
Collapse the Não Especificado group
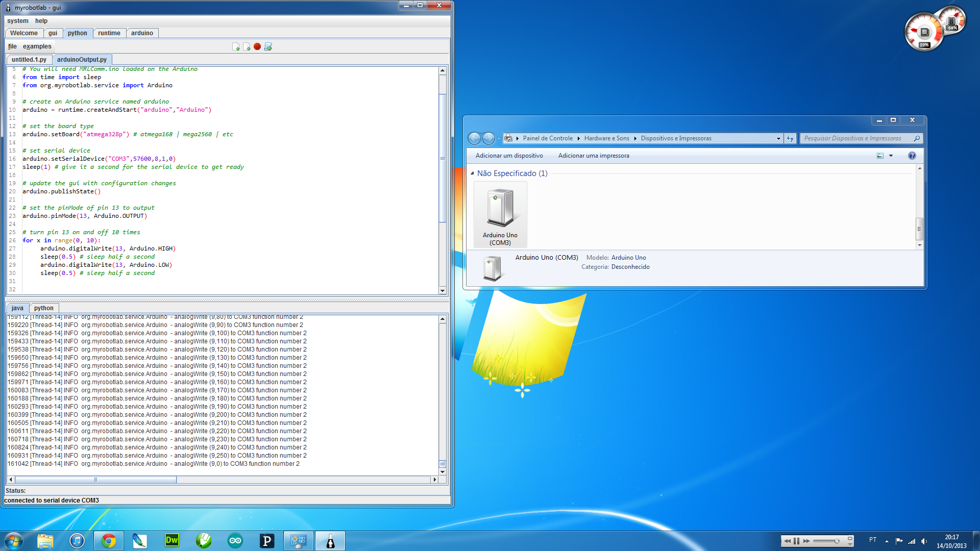click(x=472, y=173)
